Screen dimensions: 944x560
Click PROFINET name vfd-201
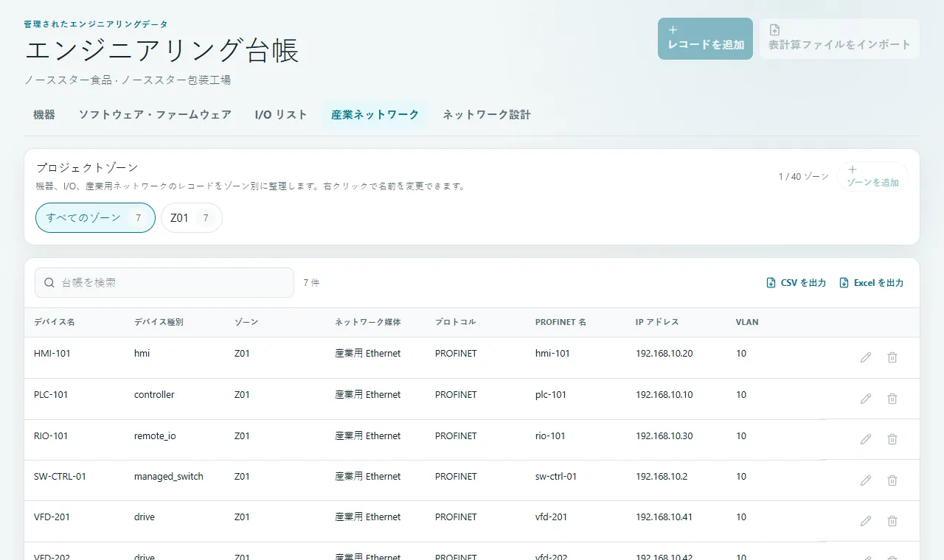point(552,517)
